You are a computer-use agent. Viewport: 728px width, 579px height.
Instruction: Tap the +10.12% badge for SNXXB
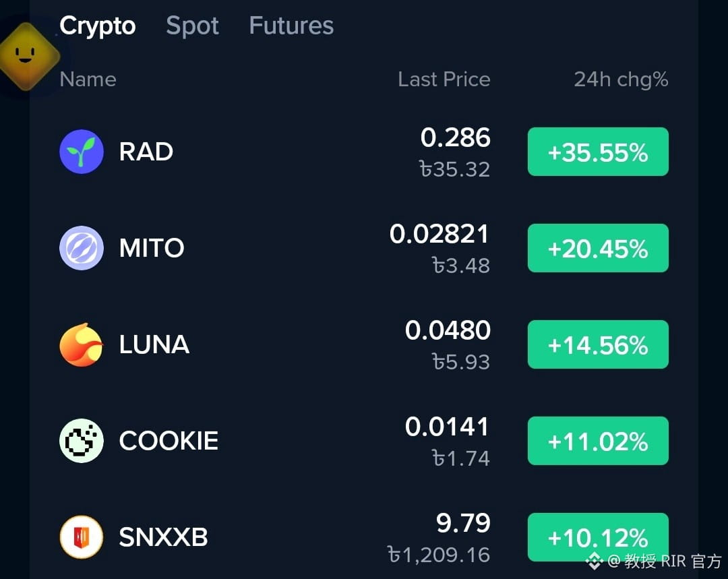click(598, 537)
